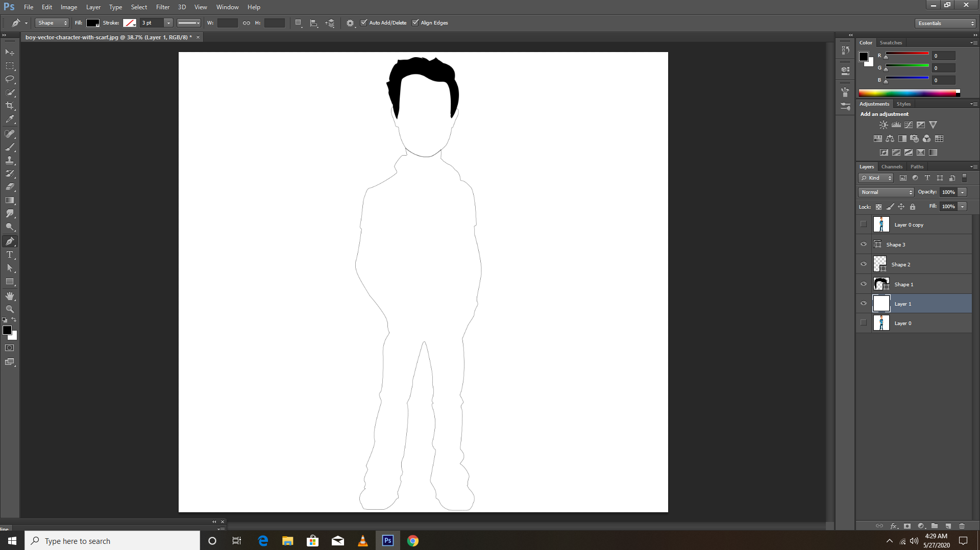
Task: Click the Delete layer trash icon
Action: tap(962, 526)
